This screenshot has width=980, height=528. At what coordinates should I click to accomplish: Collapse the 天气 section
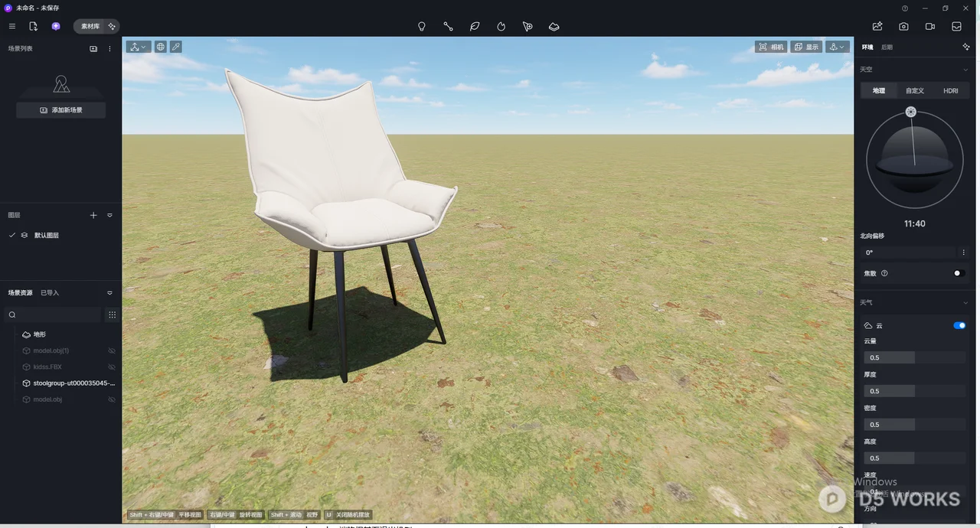[965, 303]
